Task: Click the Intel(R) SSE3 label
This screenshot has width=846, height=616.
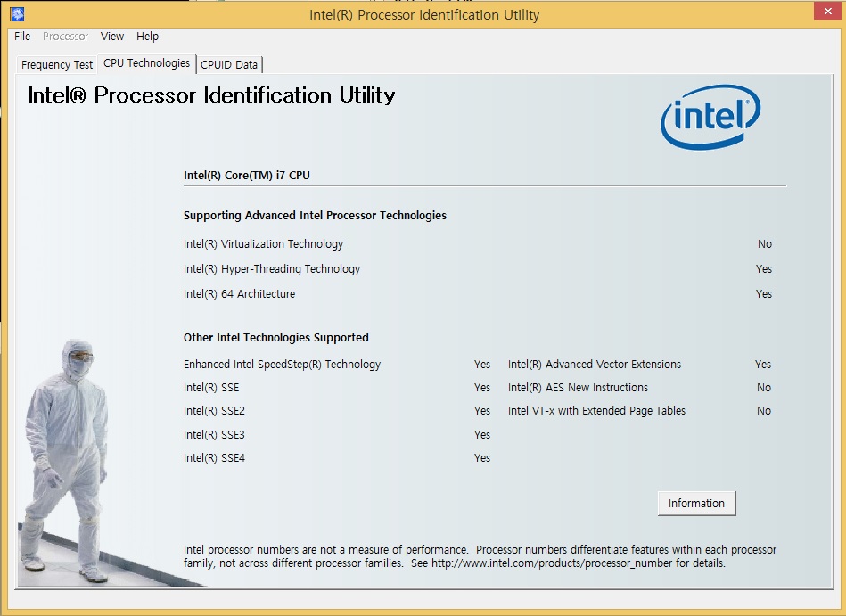Action: (214, 434)
